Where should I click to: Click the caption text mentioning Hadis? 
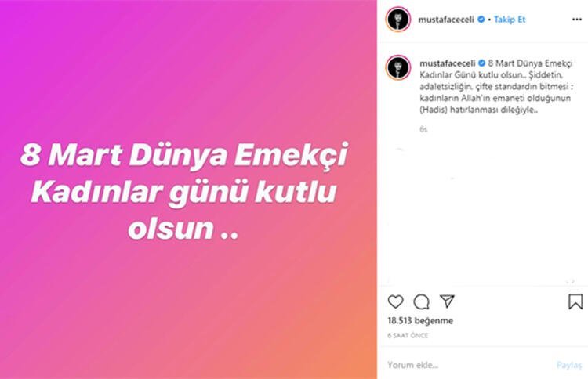click(x=496, y=86)
